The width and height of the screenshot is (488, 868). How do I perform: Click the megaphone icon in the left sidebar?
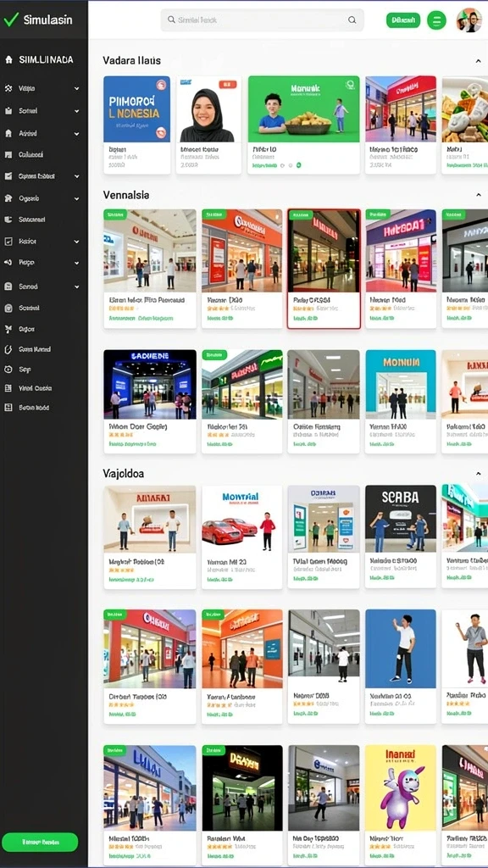(8, 263)
